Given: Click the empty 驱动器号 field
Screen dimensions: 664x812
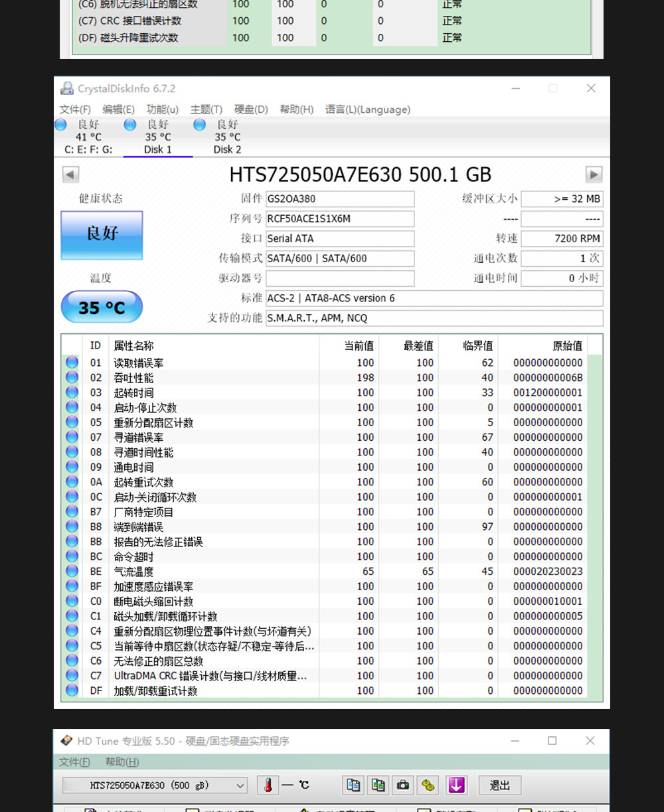Looking at the screenshot, I should coord(340,278).
